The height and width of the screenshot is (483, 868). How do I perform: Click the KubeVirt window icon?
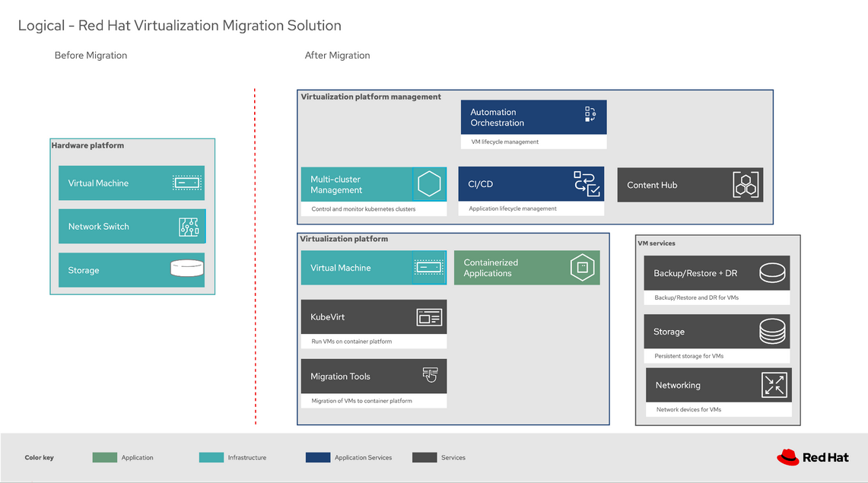(x=429, y=317)
